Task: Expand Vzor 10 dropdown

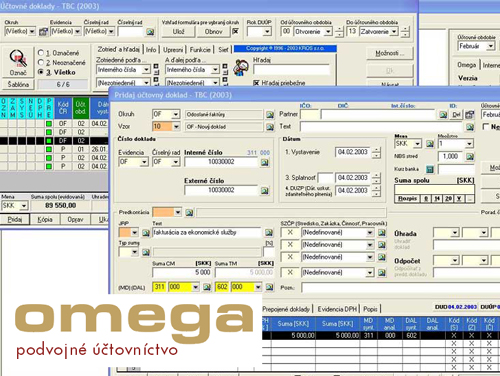Action: tap(176, 127)
